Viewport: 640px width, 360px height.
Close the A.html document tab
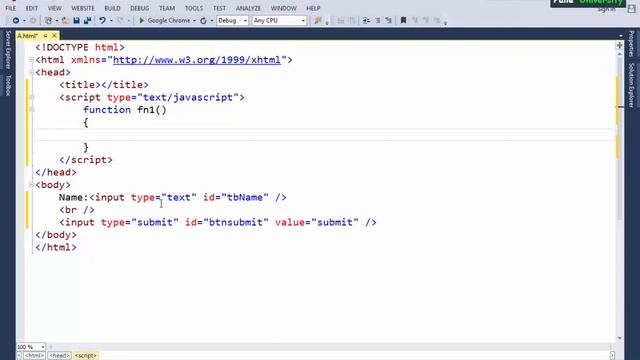[54, 36]
